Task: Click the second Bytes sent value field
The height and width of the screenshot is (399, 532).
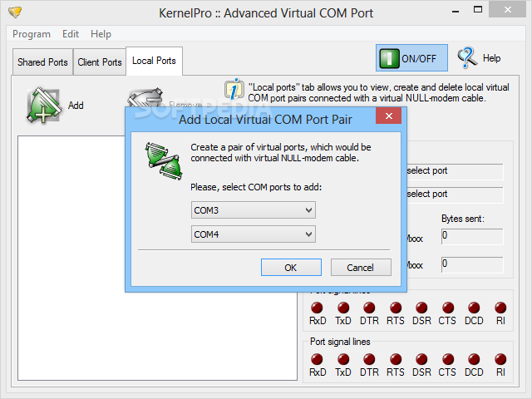Action: click(472, 264)
